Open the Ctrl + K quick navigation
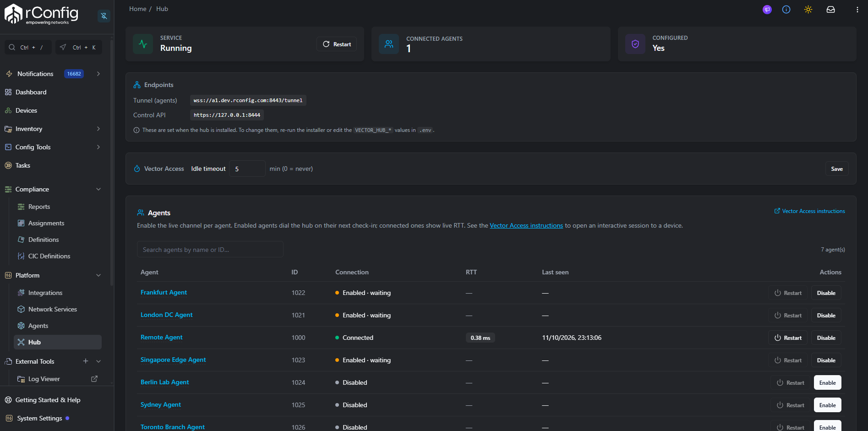 pyautogui.click(x=79, y=47)
